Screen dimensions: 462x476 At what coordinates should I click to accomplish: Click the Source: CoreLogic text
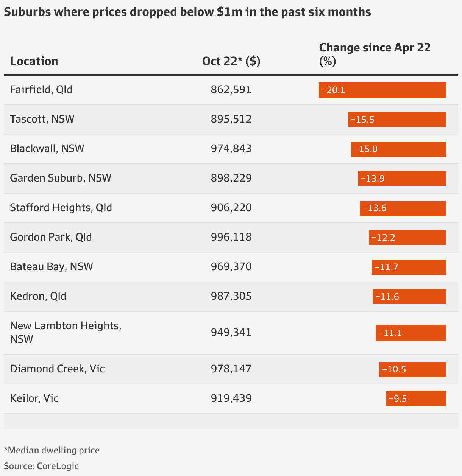click(41, 466)
